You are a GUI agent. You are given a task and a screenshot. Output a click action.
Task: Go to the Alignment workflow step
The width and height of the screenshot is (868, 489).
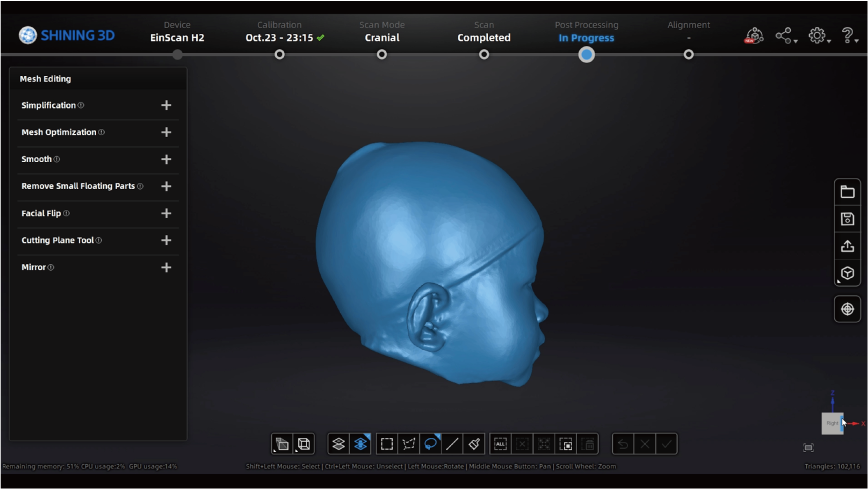[688, 54]
